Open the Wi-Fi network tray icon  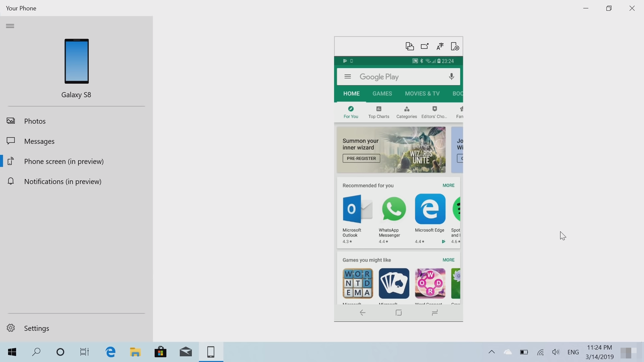[x=540, y=352]
